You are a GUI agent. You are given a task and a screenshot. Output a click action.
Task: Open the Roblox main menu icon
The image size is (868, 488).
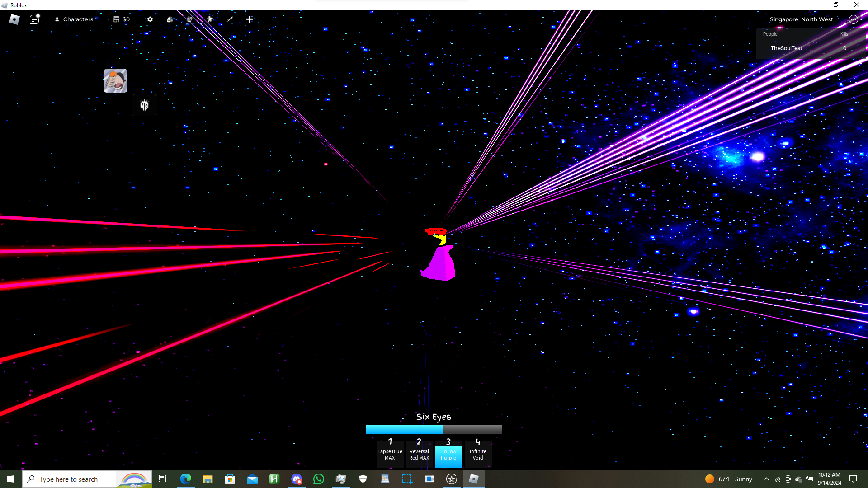14,19
